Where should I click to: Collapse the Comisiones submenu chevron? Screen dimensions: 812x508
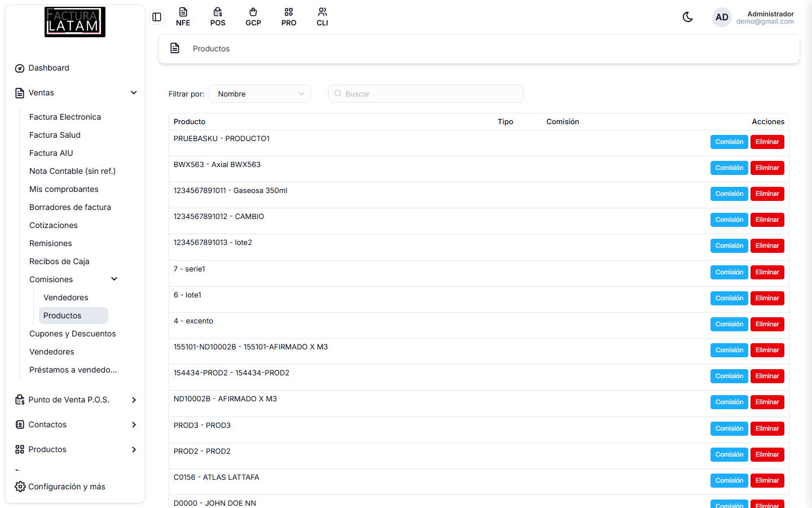tap(114, 279)
